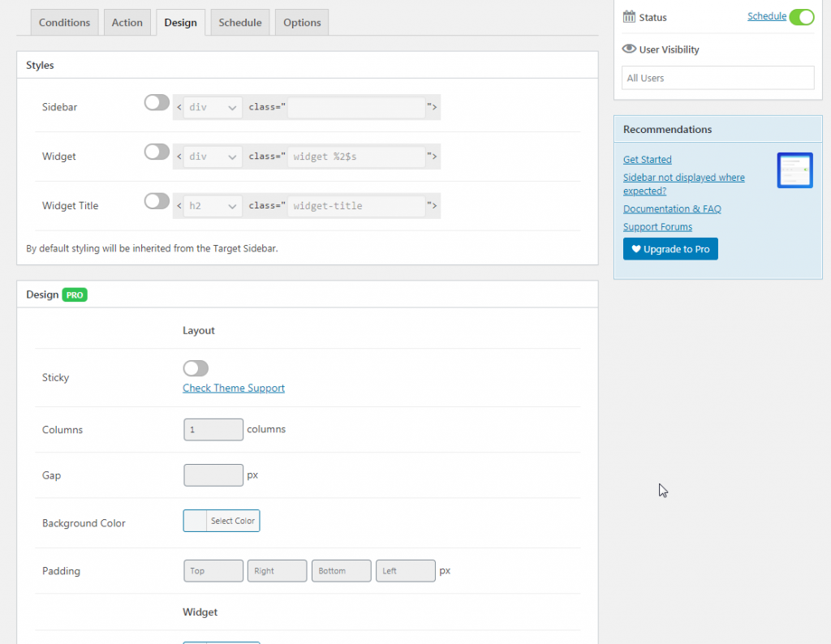Expand the Widget Title h2 tag dropdown
This screenshot has width=831, height=644.
(213, 206)
